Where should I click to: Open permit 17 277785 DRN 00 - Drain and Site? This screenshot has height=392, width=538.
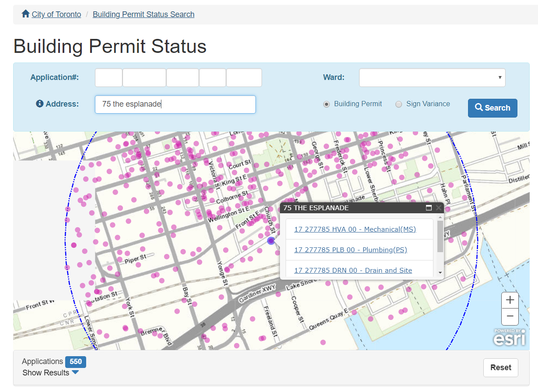point(353,271)
